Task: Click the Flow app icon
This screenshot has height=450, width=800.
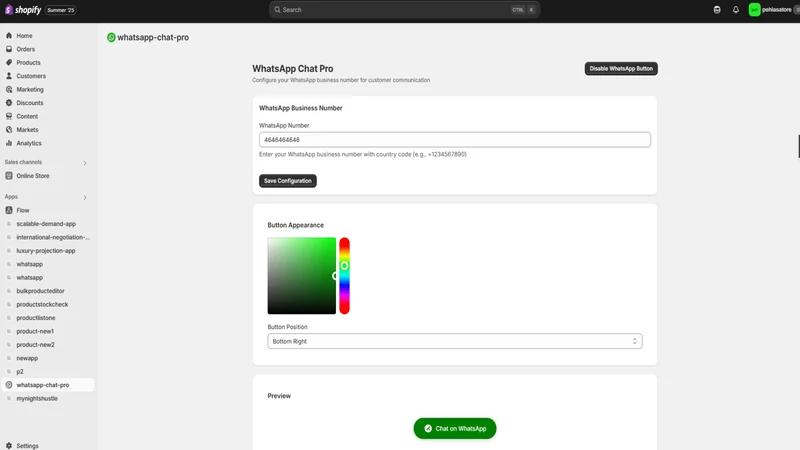Action: [9, 210]
